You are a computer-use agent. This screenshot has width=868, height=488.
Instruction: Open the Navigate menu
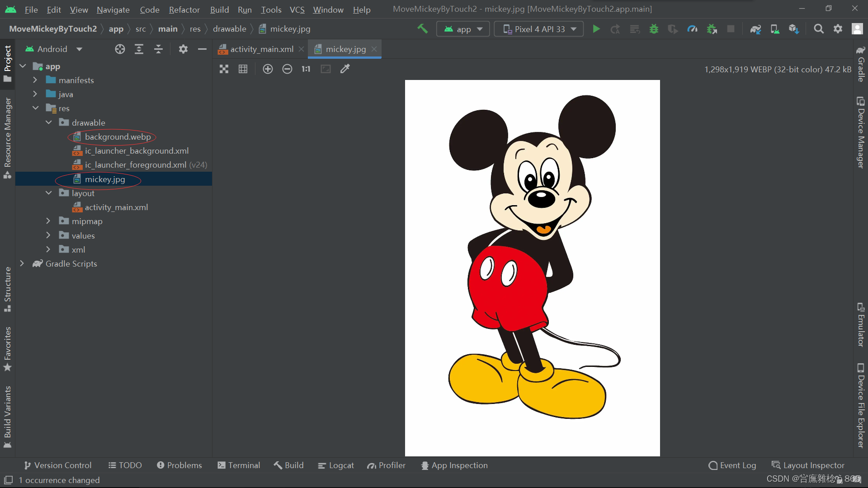pos(113,9)
